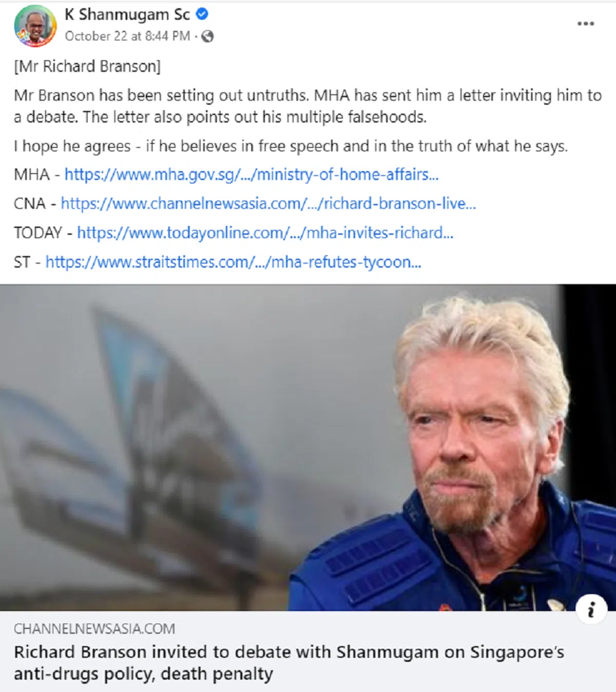
Task: Open the CNA channelnewsasia.com link
Action: (x=268, y=204)
